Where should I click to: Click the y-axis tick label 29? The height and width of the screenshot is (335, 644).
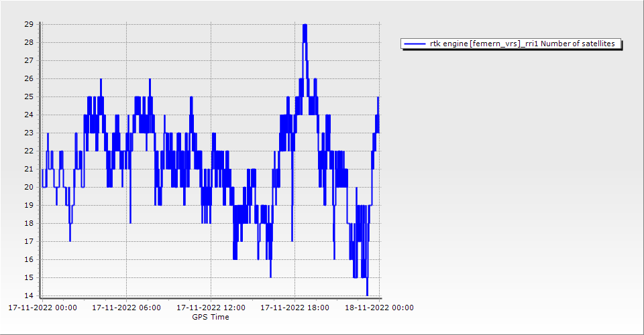[x=29, y=24]
